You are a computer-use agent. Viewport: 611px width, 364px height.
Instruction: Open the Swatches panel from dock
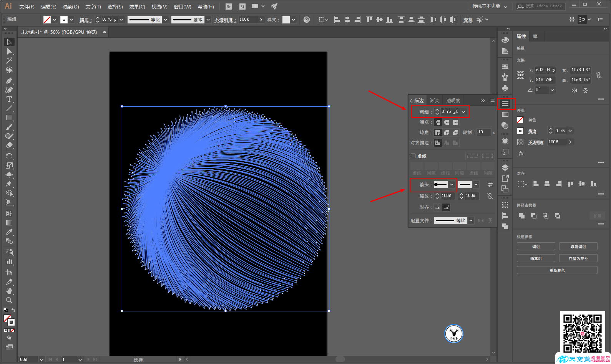(505, 66)
